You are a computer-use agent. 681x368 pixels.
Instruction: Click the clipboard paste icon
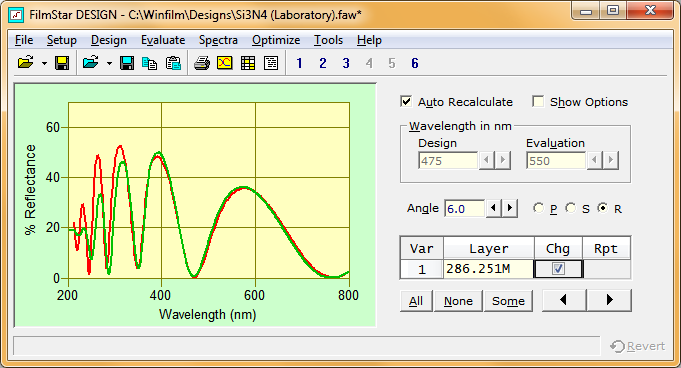point(173,63)
